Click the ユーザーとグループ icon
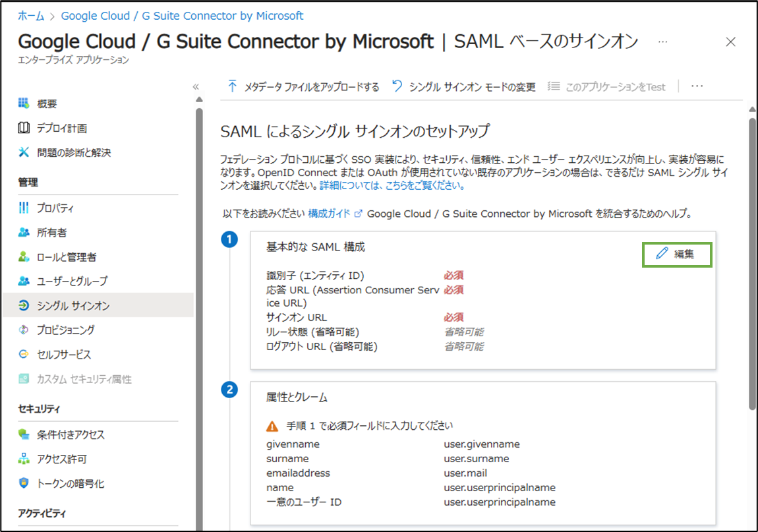The height and width of the screenshot is (532, 758). click(x=24, y=281)
